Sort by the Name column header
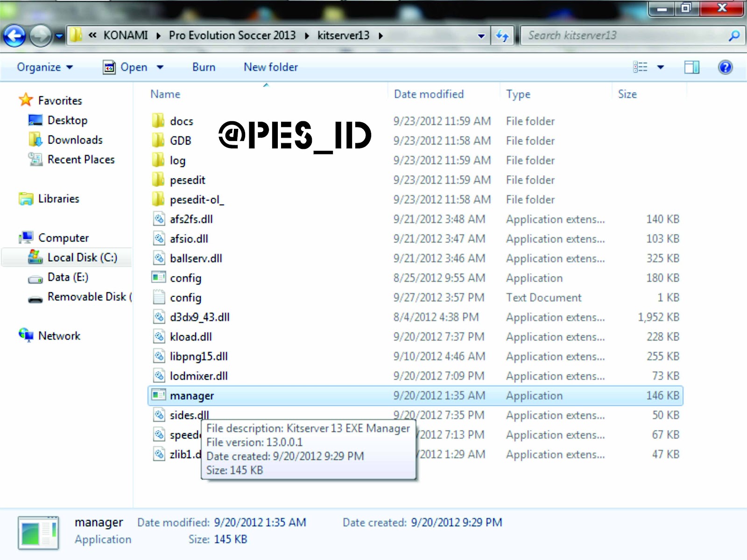 165,94
